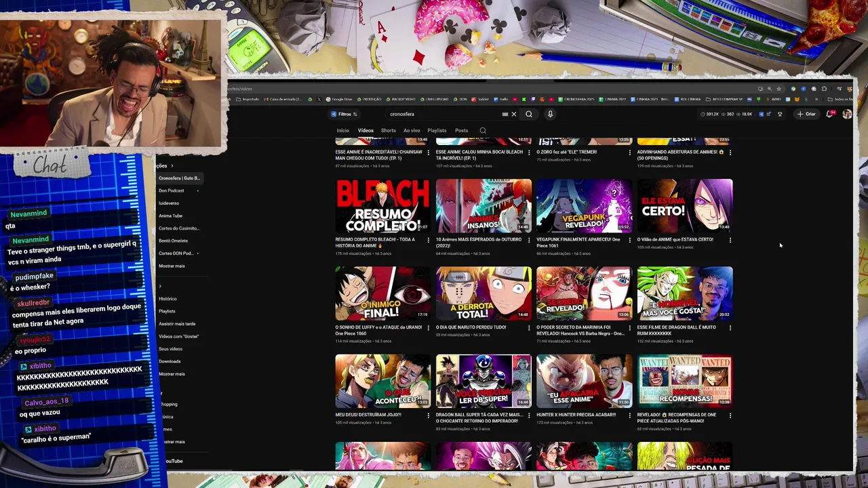
Task: Open Cronosfera | Guto B... subscription
Action: click(179, 178)
